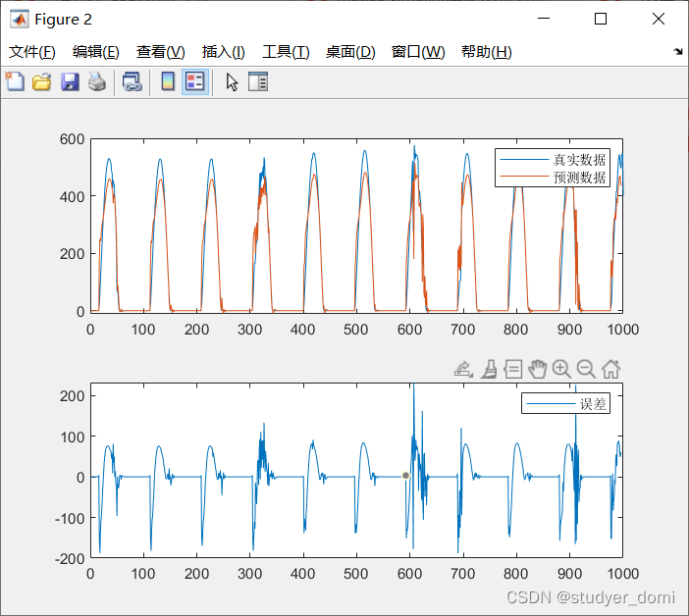Image resolution: width=689 pixels, height=616 pixels.
Task: Select the Pan hand tool
Action: coord(537,369)
